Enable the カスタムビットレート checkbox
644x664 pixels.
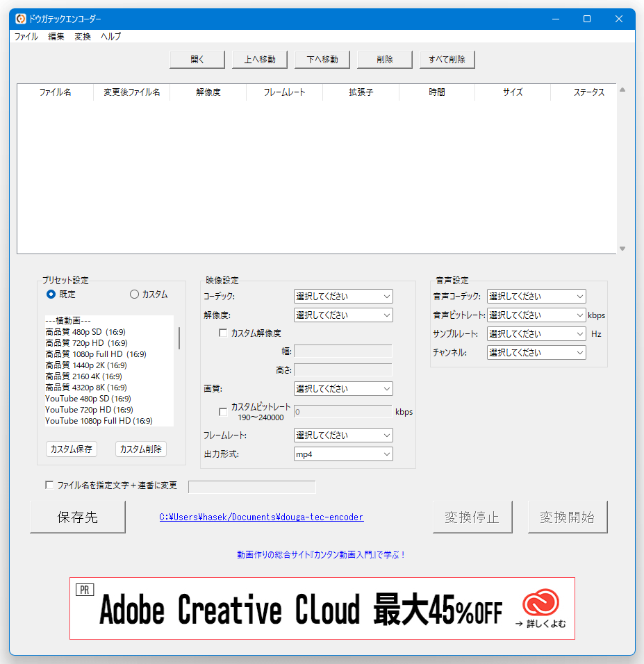[223, 412]
